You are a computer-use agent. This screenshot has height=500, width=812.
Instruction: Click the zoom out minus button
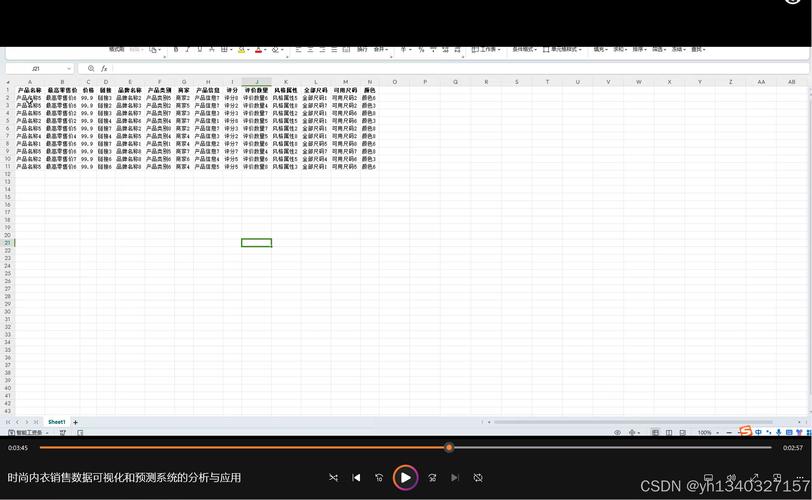coord(729,432)
